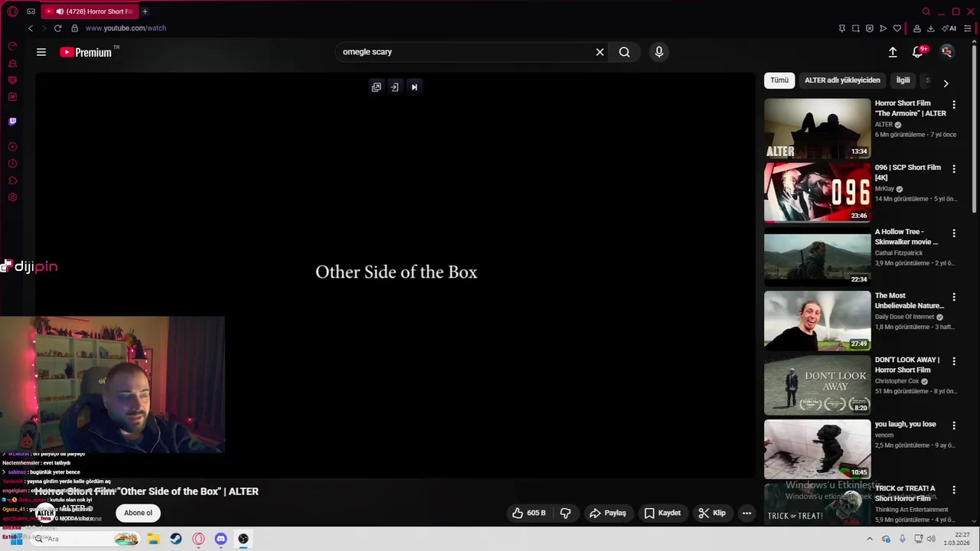Open Discord from the taskbar
Image resolution: width=980 pixels, height=551 pixels.
click(x=220, y=539)
